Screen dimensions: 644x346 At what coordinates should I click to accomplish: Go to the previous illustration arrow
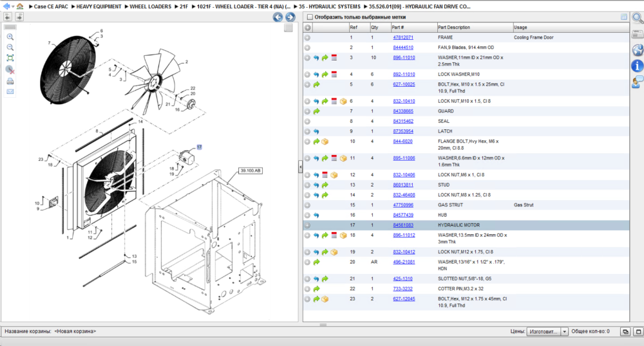pos(278,17)
